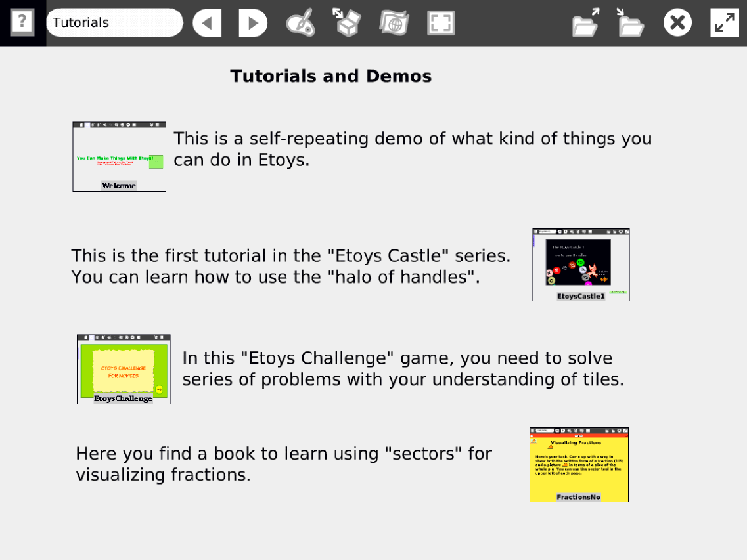The image size is (747, 560).
Task: Open the Welcome demo thumbnail
Action: tap(119, 157)
